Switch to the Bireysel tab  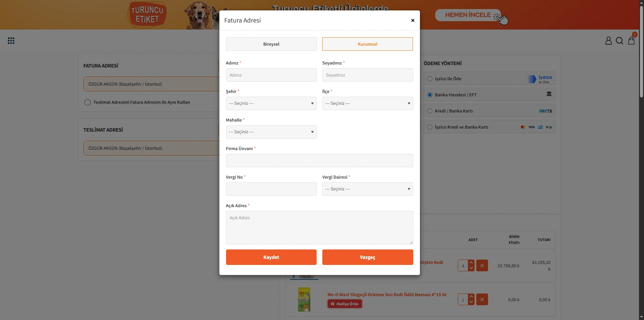click(271, 44)
